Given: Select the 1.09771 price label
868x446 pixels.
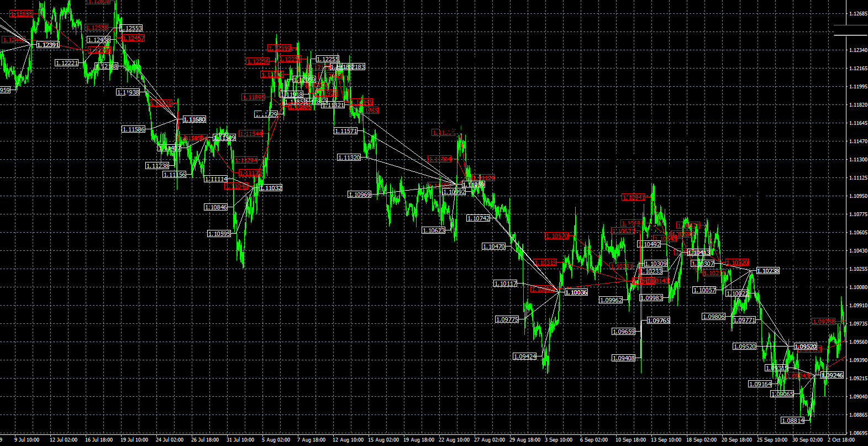Looking at the screenshot, I should 744,320.
